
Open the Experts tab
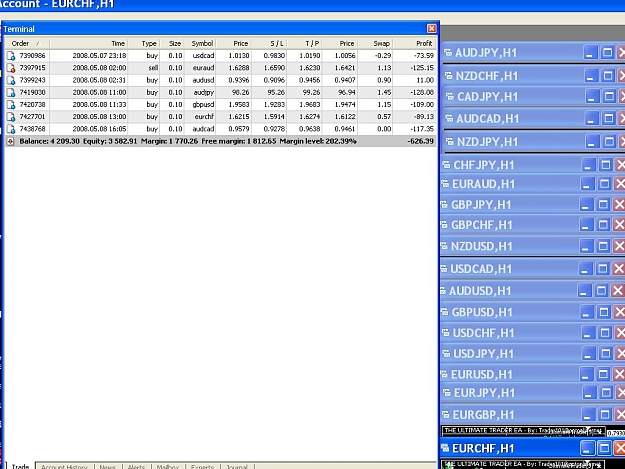point(202,466)
